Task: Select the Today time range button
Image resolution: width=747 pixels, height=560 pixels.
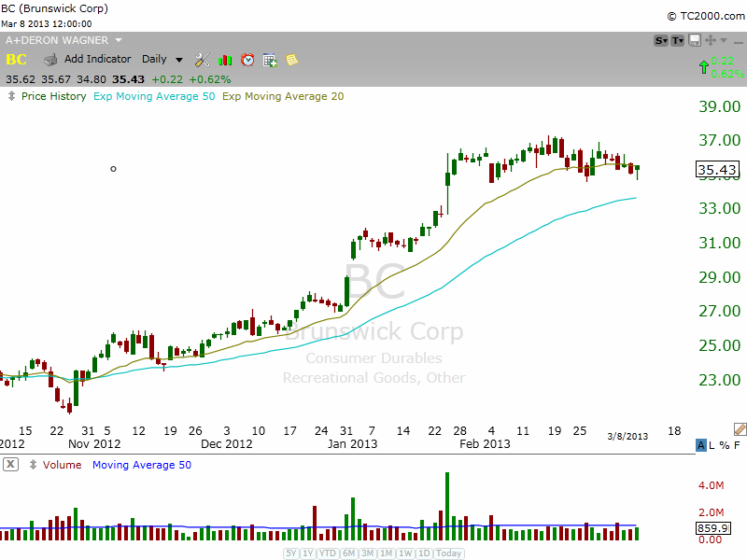Action: (x=448, y=553)
